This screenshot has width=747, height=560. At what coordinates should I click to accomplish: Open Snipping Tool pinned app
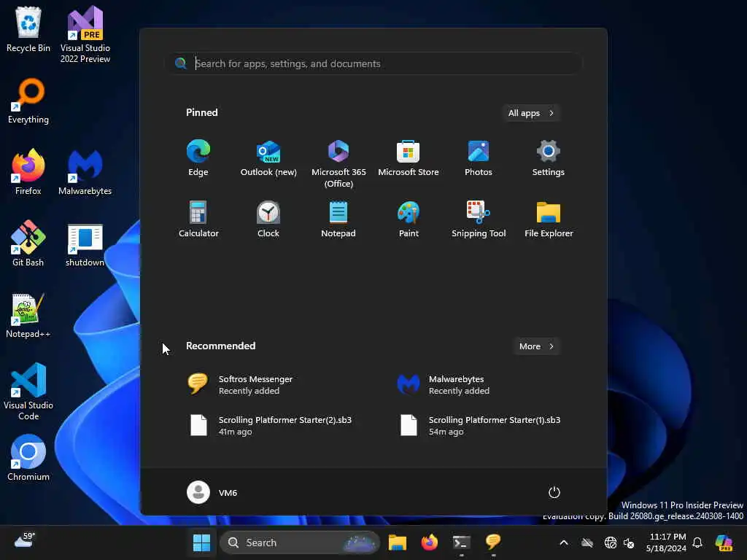(479, 219)
